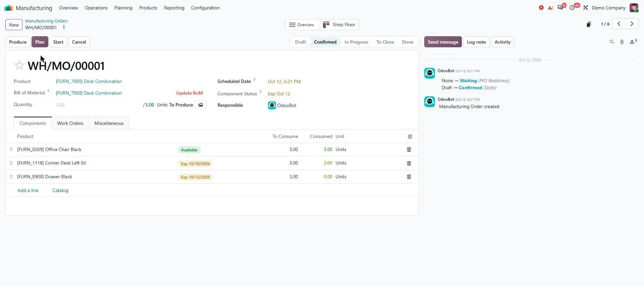Click the Start button
644x287 pixels.
[x=58, y=42]
